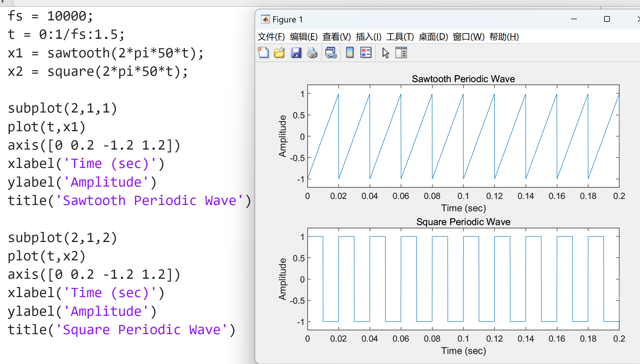640x364 pixels.
Task: Save the figure with floppy disk icon
Action: (x=296, y=53)
